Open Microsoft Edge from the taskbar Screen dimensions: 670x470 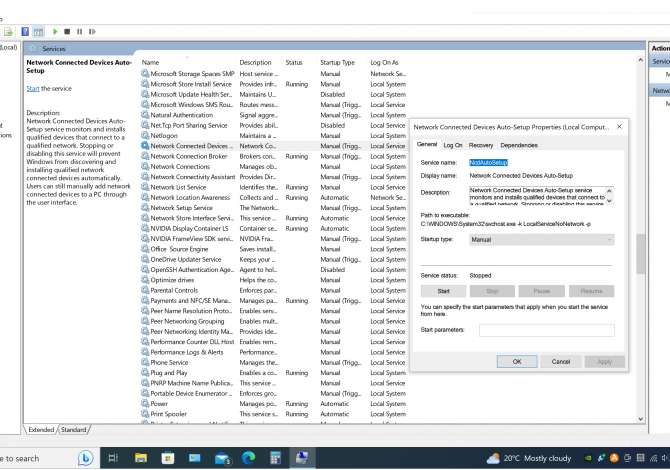pyautogui.click(x=248, y=458)
